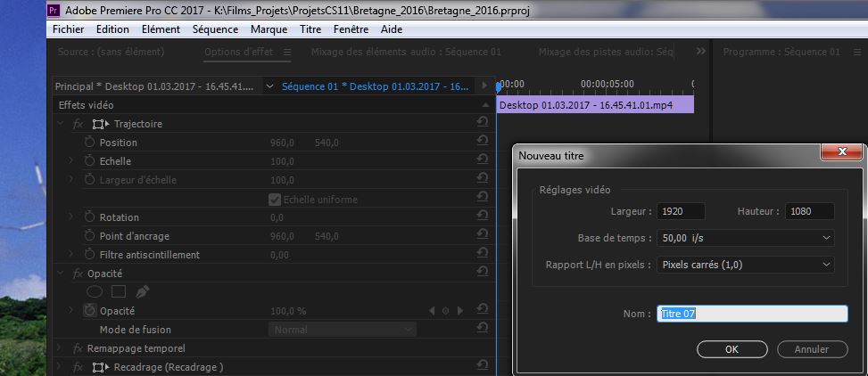
Task: Create ellipse mask for Opacité
Action: click(x=95, y=290)
